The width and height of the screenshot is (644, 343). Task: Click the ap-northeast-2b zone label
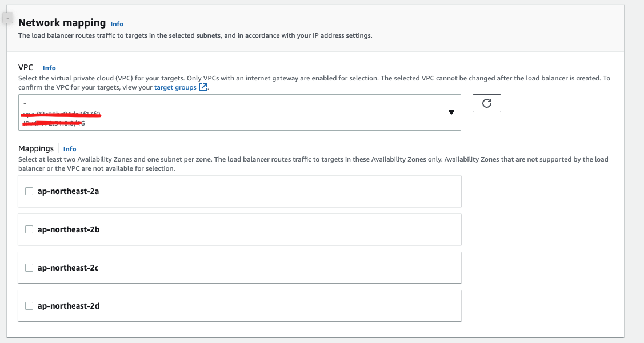69,229
